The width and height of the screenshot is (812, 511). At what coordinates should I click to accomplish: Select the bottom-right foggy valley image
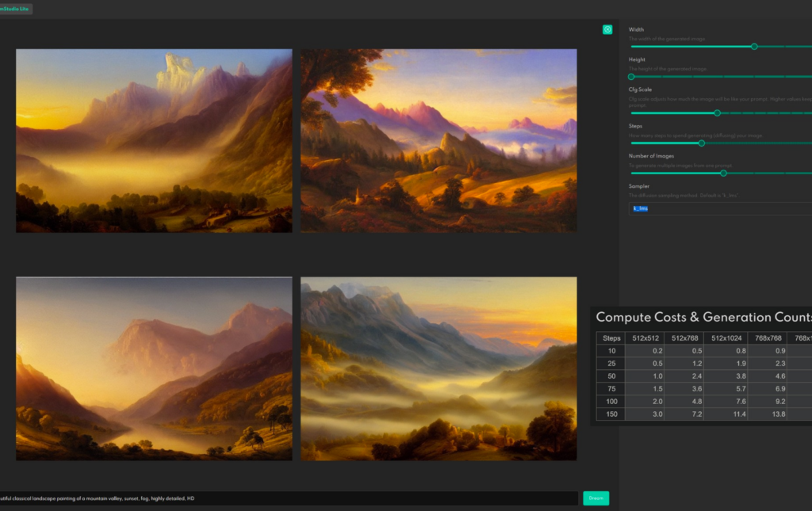439,368
